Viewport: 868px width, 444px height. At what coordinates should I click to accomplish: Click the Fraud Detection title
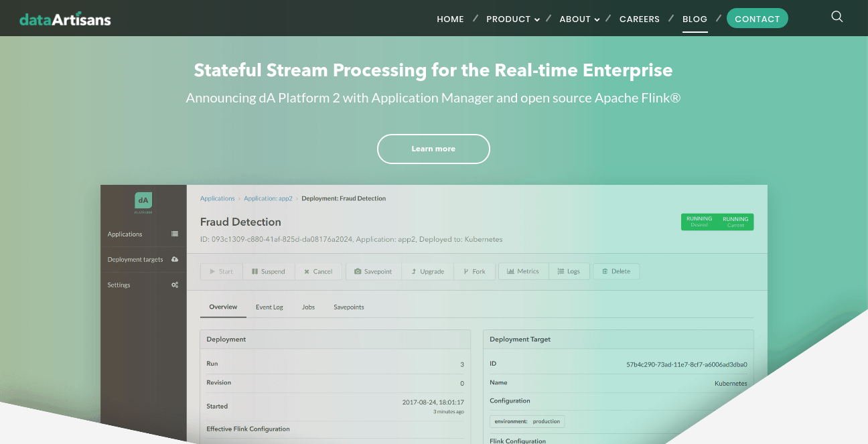tap(240, 222)
